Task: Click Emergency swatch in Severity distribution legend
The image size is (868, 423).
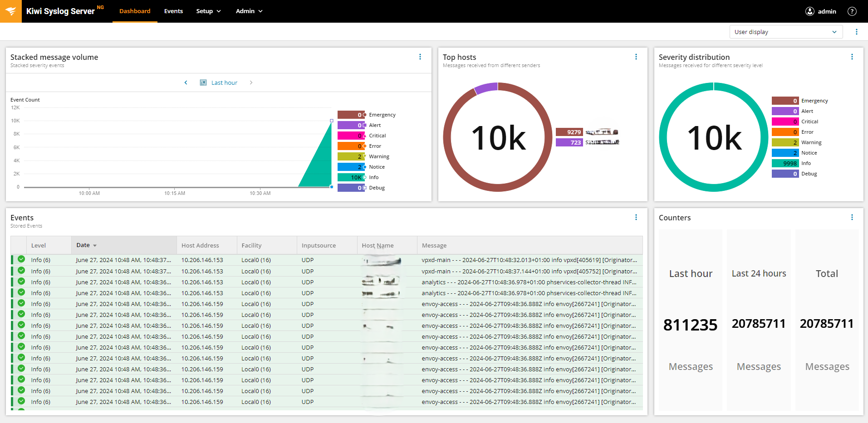Action: pos(785,101)
